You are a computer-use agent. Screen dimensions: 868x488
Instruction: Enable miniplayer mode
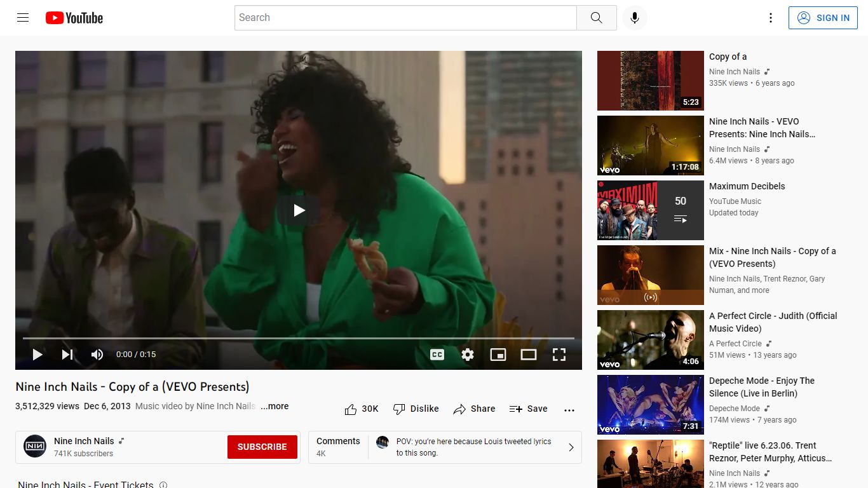click(x=498, y=355)
